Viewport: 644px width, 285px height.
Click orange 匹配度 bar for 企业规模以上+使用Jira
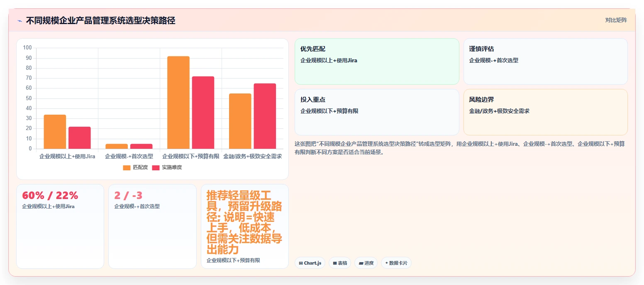[55, 132]
